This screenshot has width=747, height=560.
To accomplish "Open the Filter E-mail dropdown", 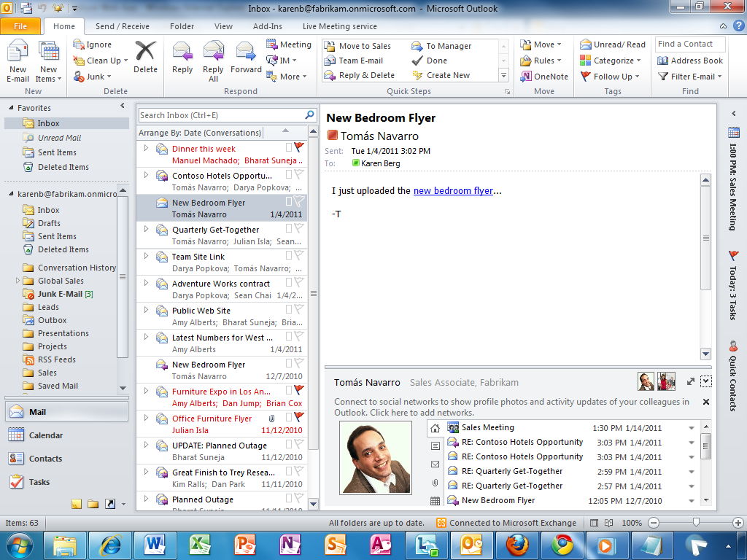I will coord(690,76).
